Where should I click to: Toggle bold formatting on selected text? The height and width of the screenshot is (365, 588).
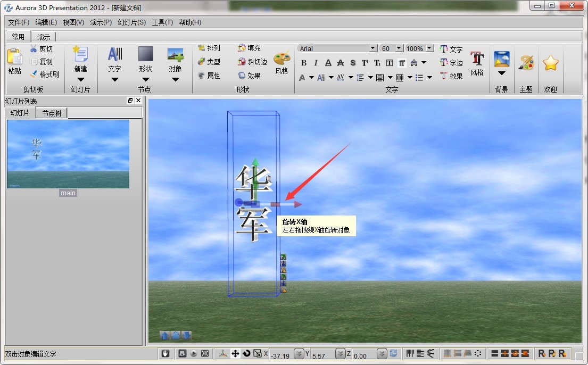tap(303, 62)
